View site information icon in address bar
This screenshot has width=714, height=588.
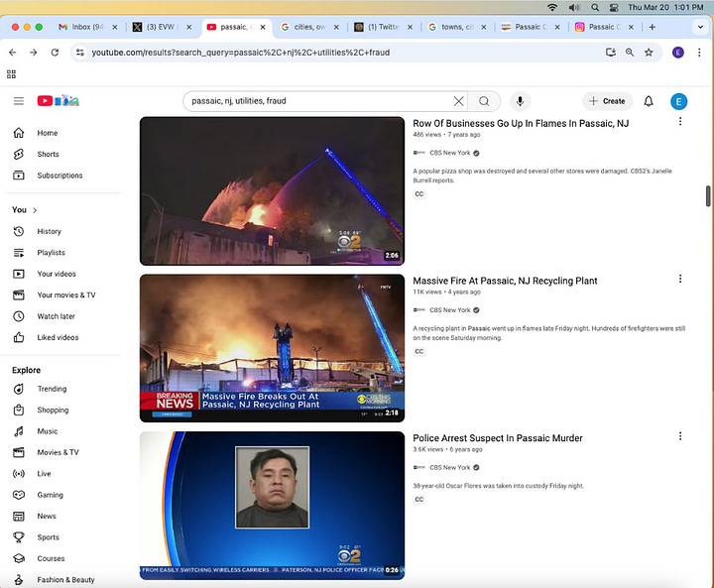[x=80, y=53]
